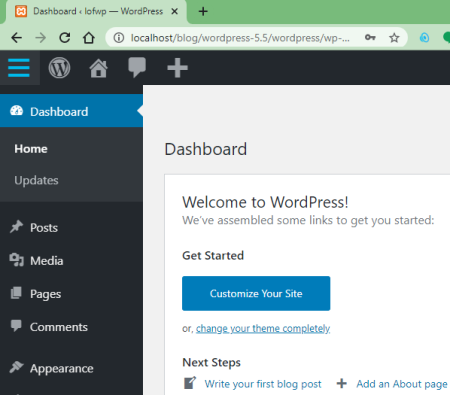Visit the site via home icon in admin bar

click(x=98, y=68)
